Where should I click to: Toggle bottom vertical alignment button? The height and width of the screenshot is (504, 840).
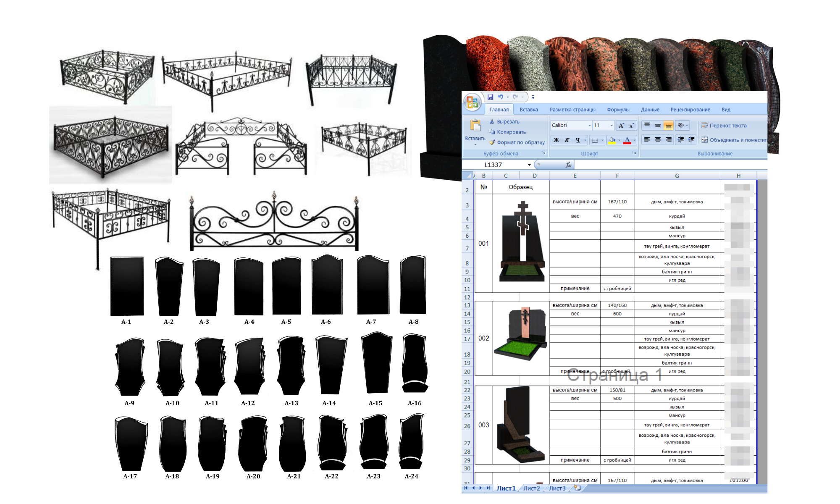click(668, 126)
